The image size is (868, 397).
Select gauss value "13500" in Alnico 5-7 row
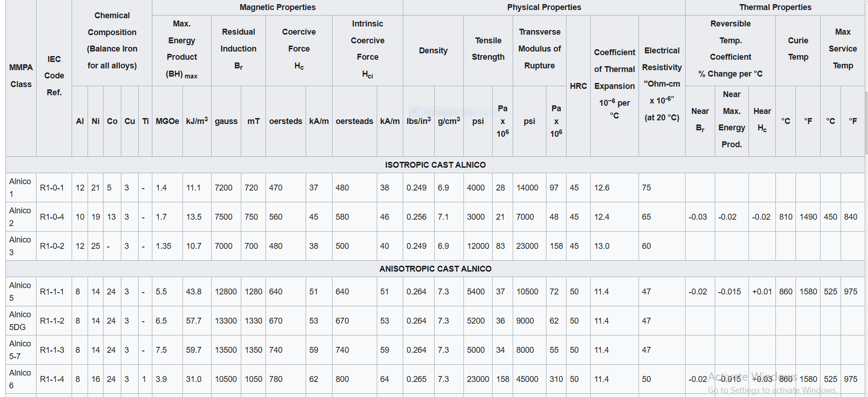pyautogui.click(x=226, y=350)
